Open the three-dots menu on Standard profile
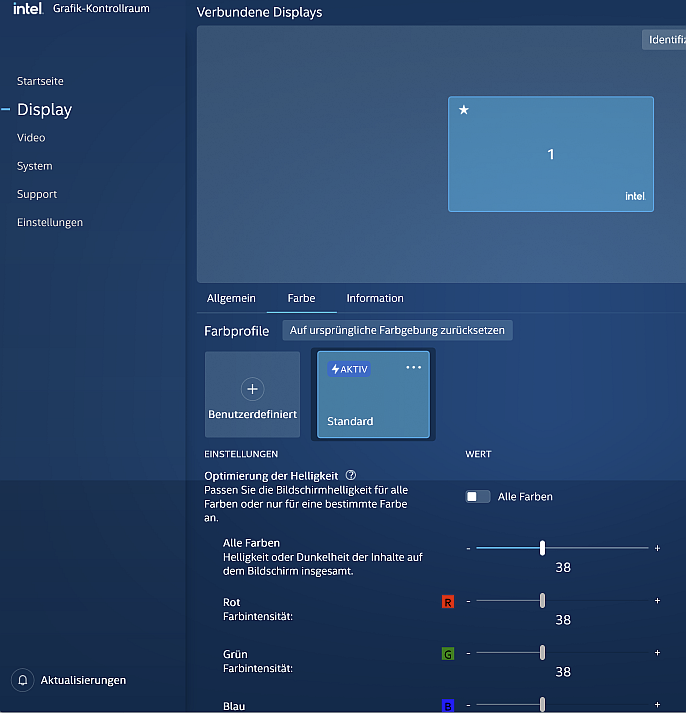 [x=413, y=367]
